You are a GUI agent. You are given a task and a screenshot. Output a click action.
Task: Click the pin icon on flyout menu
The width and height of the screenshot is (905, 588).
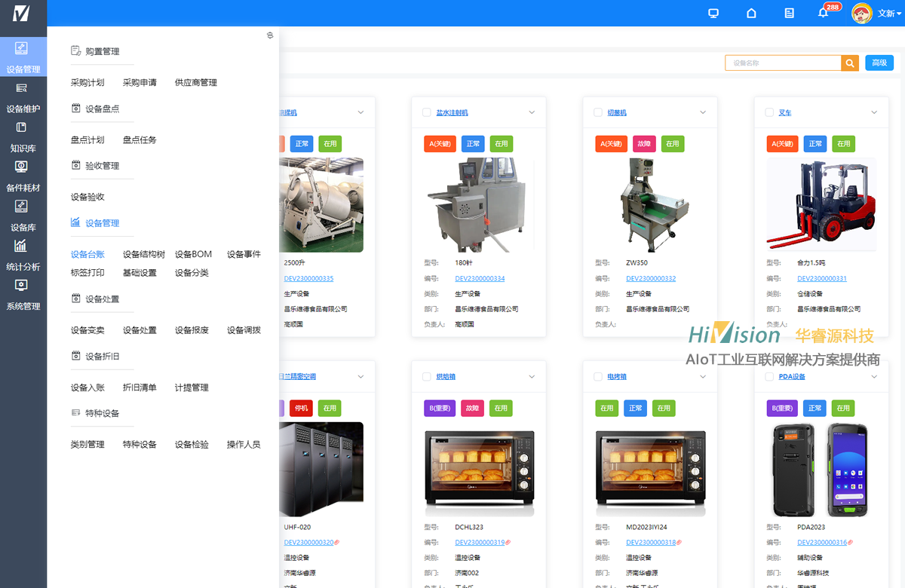270,36
